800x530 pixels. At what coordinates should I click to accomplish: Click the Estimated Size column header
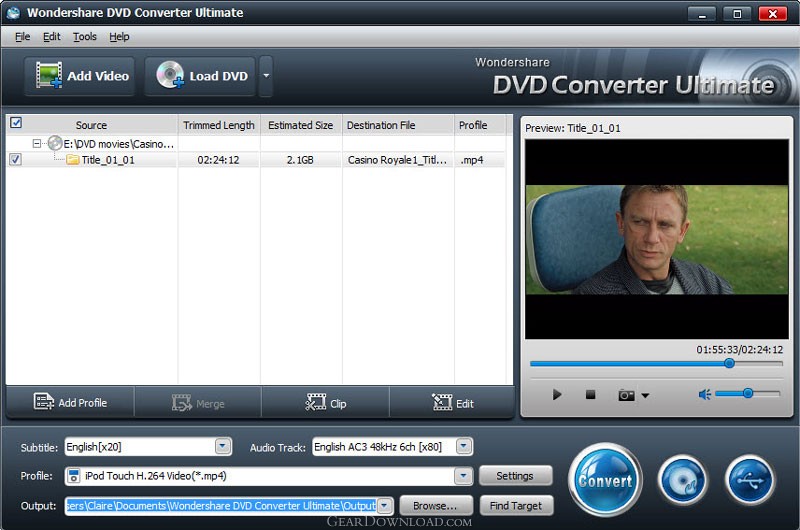click(x=301, y=125)
